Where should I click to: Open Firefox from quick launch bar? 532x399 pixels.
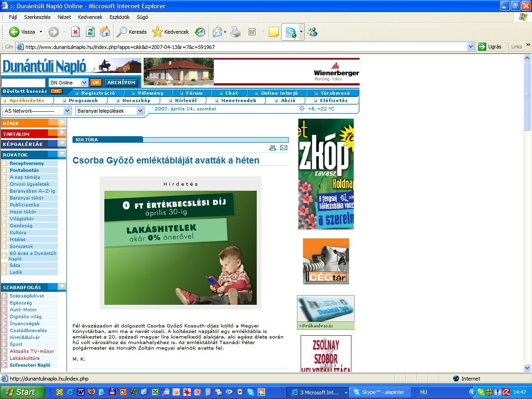point(91,392)
